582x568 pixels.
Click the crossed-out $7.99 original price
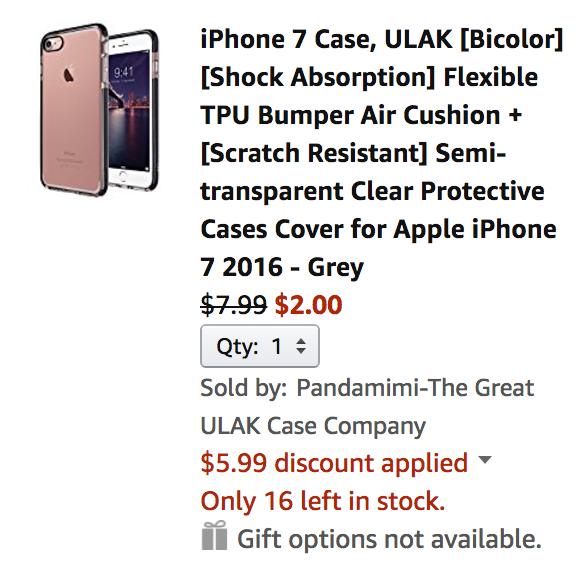tap(233, 305)
